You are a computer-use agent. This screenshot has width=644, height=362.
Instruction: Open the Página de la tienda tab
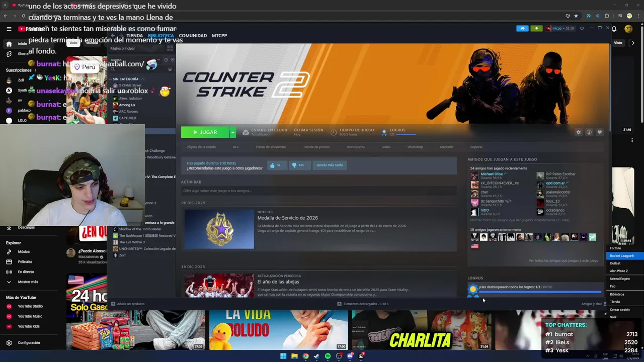201,147
